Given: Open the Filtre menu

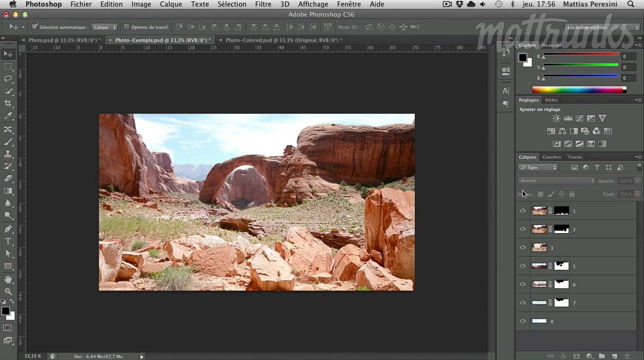Looking at the screenshot, I should 263,4.
